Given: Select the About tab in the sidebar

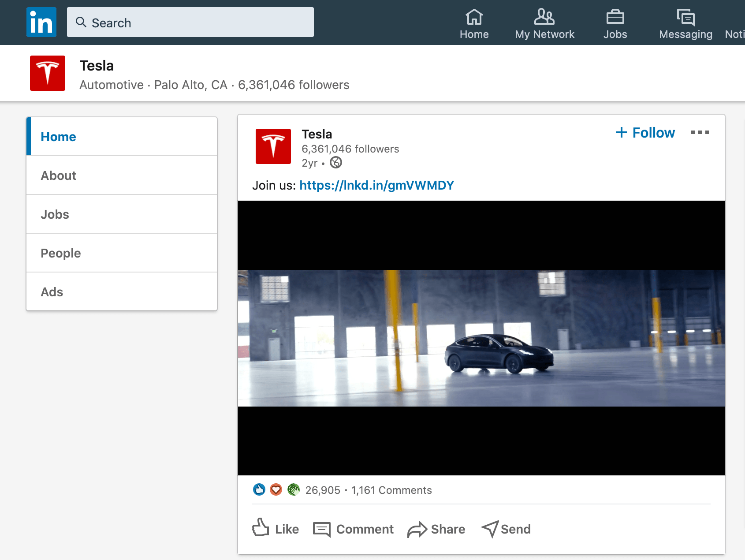Looking at the screenshot, I should (x=122, y=175).
